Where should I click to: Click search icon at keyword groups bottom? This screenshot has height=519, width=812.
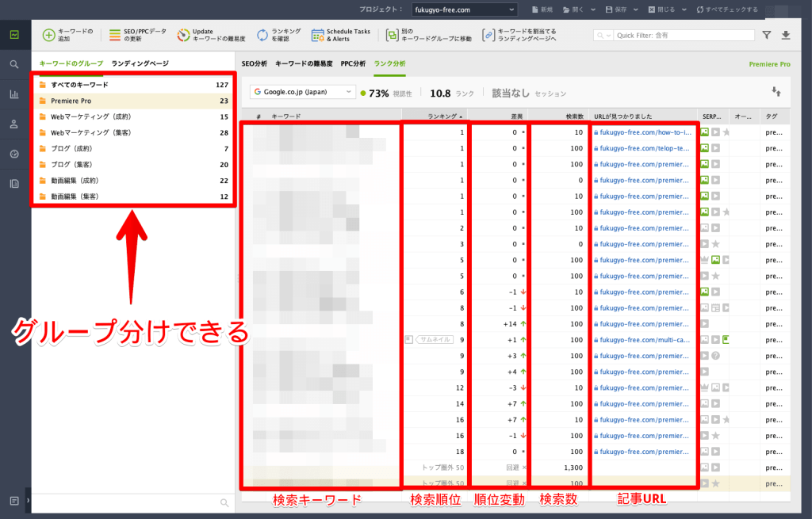tap(224, 502)
